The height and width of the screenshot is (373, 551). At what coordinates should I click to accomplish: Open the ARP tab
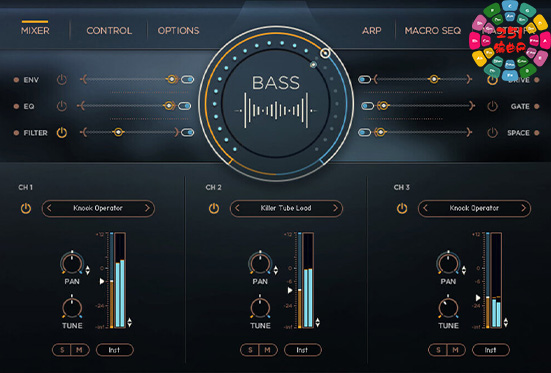[x=371, y=31]
